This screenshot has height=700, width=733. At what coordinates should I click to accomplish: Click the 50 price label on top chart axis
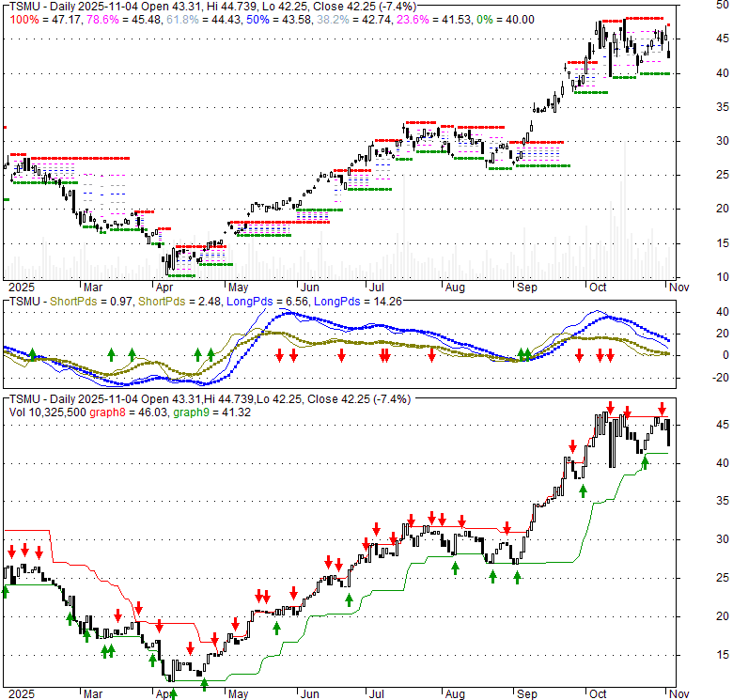[723, 5]
